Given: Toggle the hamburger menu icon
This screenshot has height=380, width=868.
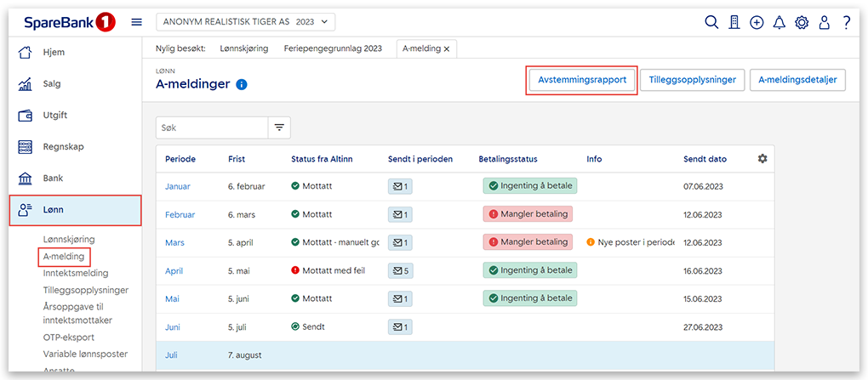Looking at the screenshot, I should tap(136, 22).
